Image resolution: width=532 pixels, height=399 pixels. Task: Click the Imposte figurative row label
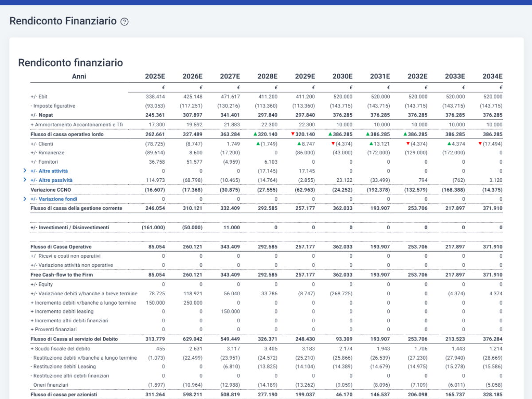pyautogui.click(x=53, y=106)
